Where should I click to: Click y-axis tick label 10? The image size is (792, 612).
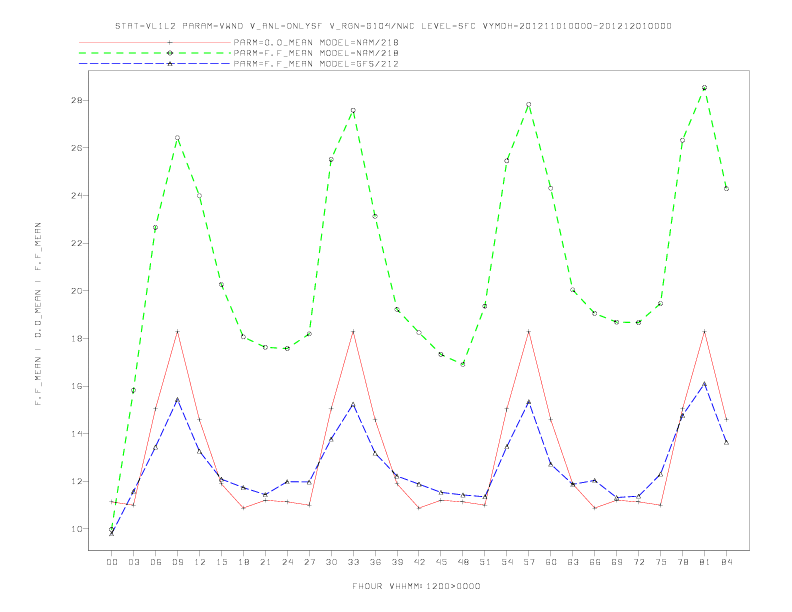pyautogui.click(x=76, y=529)
